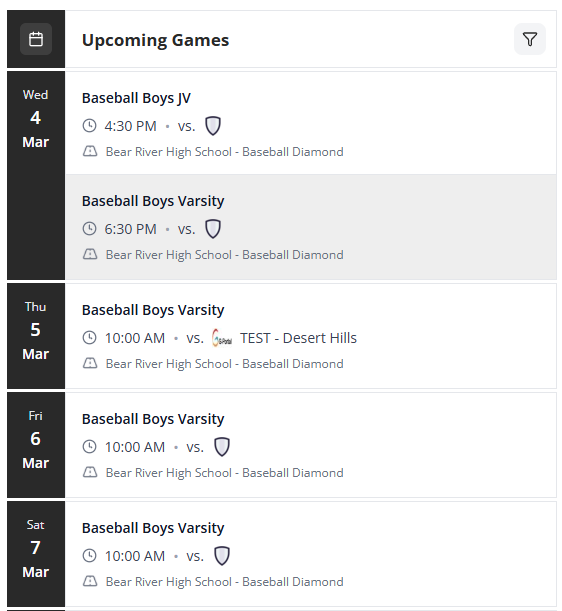Open the filter funnel button
The image size is (562, 611).
[530, 39]
